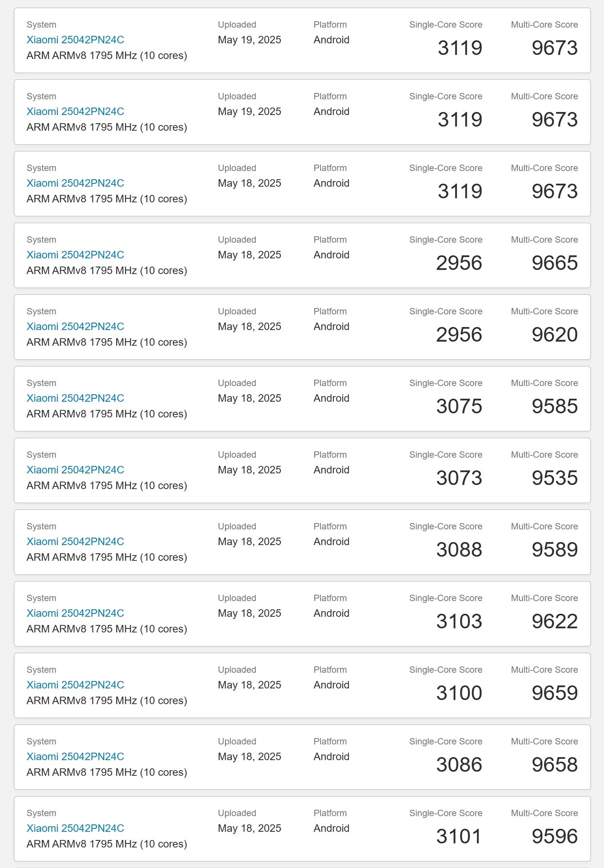Click the multi-core score value 9622
604x868 pixels.
554,621
